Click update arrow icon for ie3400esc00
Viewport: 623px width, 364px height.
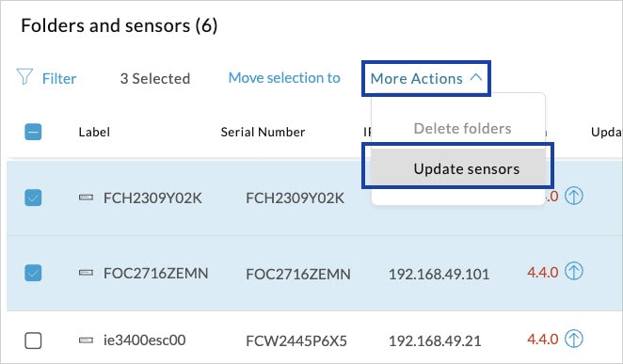574,339
